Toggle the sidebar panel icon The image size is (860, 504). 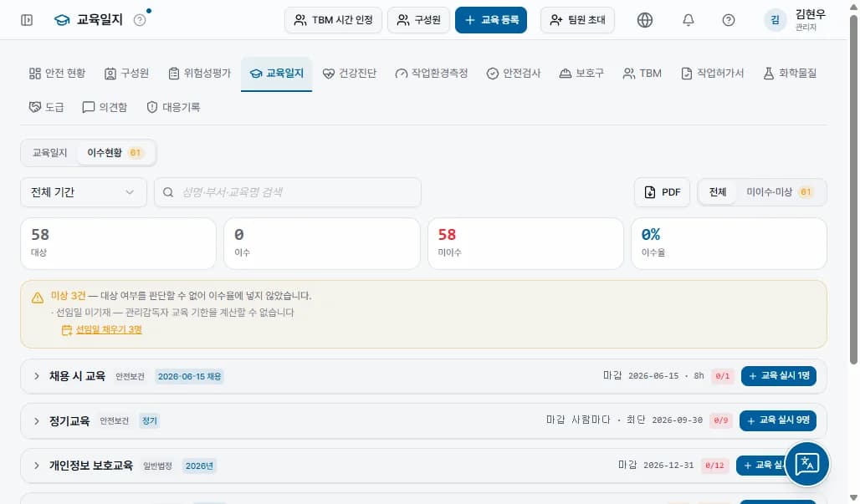[26, 20]
